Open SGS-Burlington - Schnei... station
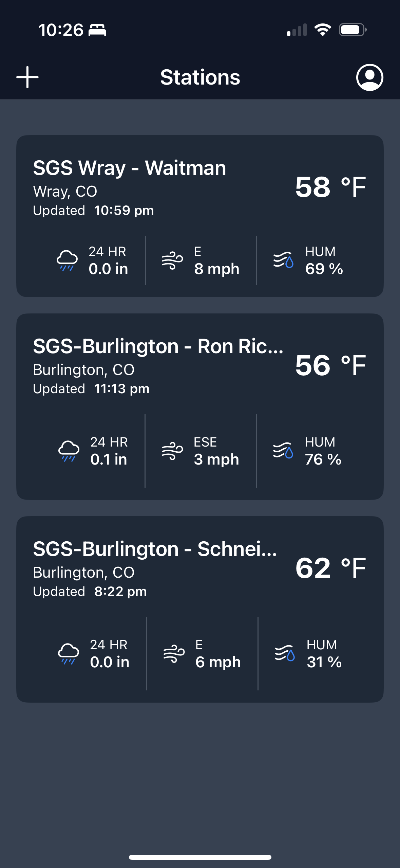This screenshot has height=868, width=400. [x=155, y=549]
